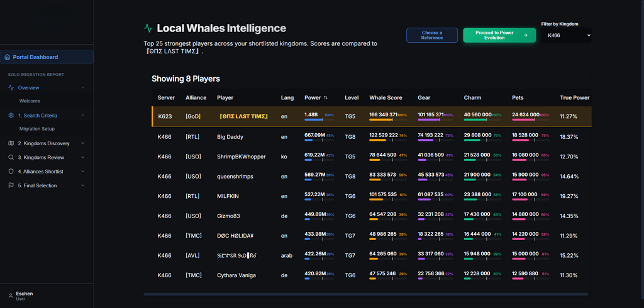Screen dimensions: 644x308
Task: Click the 667.09M power value
Action: (x=315, y=135)
